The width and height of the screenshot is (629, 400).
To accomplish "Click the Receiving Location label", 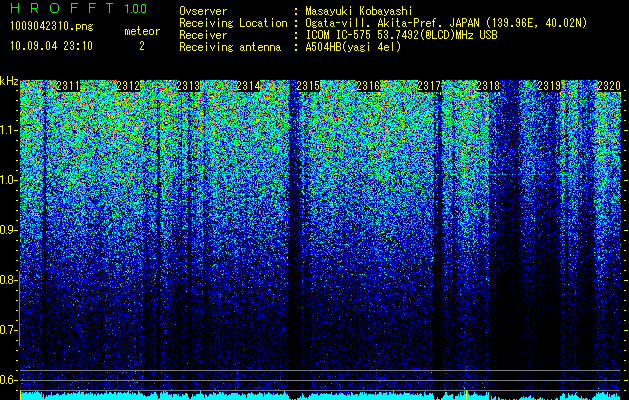I will click(x=233, y=23).
